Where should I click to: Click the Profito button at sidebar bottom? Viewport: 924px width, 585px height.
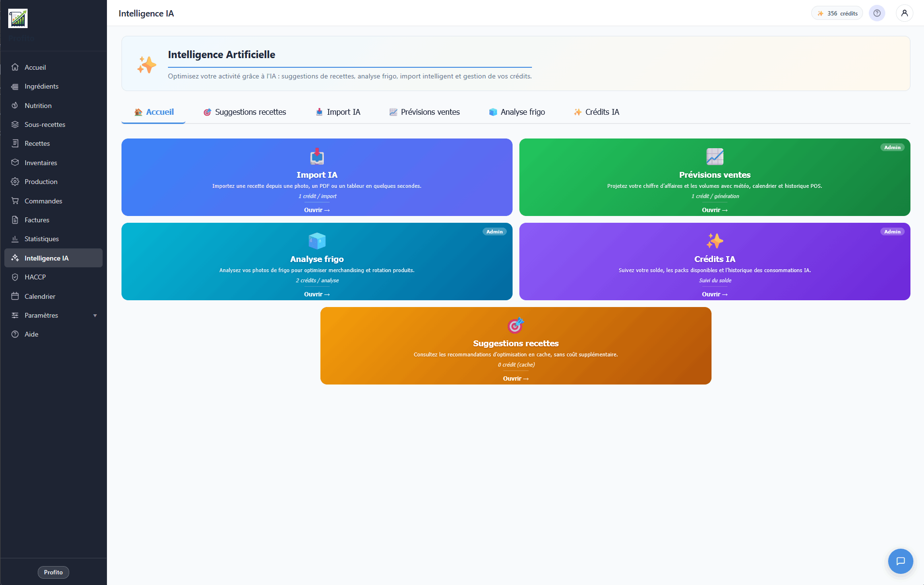(53, 572)
